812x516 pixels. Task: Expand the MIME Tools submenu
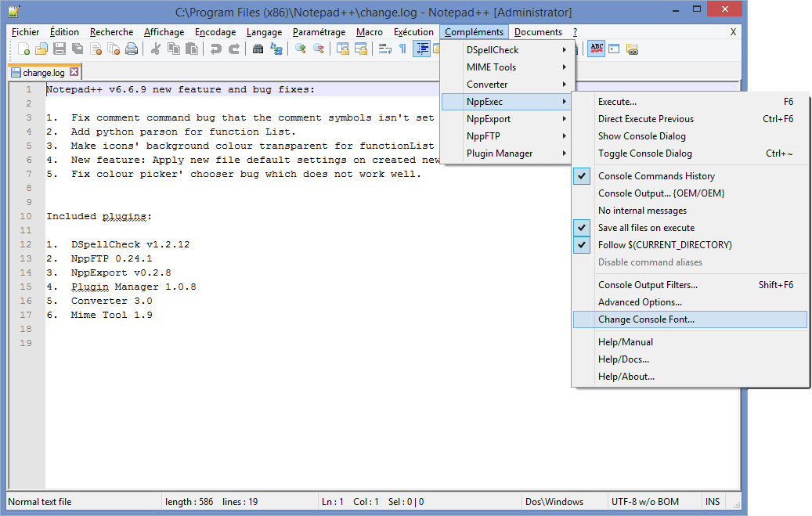pyautogui.click(x=505, y=67)
